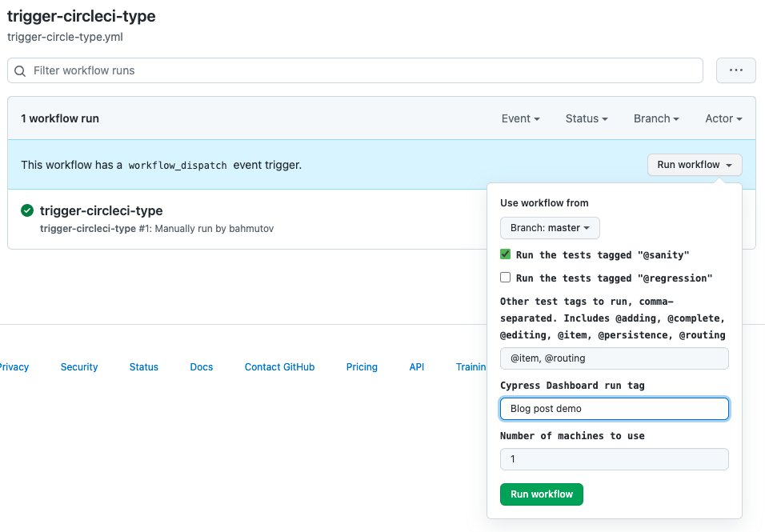Click the green Run workflow button
Viewport: 765px width, 532px height.
pyautogui.click(x=541, y=494)
